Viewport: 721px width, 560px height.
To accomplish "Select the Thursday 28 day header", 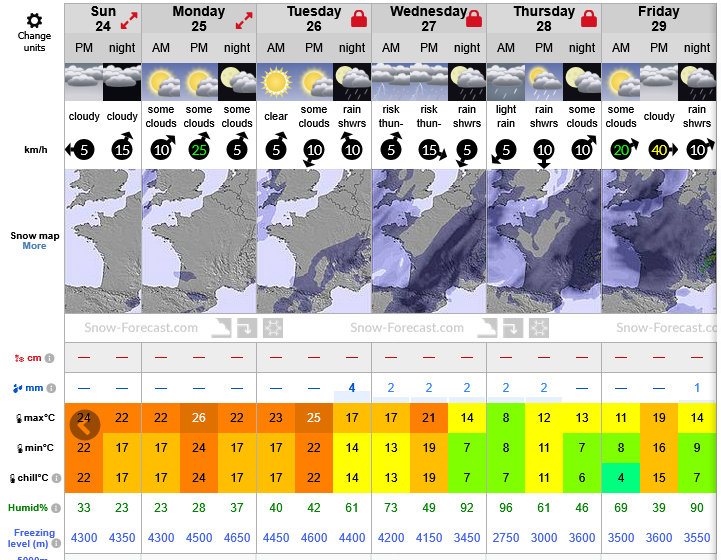I will coord(544,19).
